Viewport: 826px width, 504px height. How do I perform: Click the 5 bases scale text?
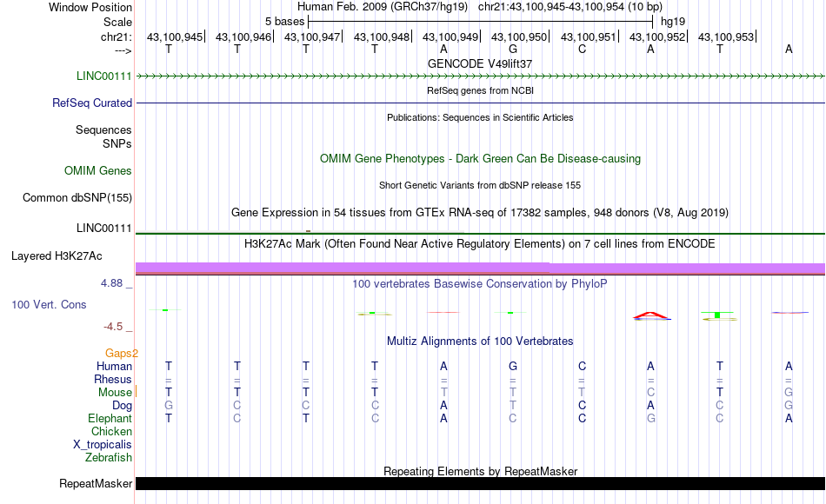(284, 22)
